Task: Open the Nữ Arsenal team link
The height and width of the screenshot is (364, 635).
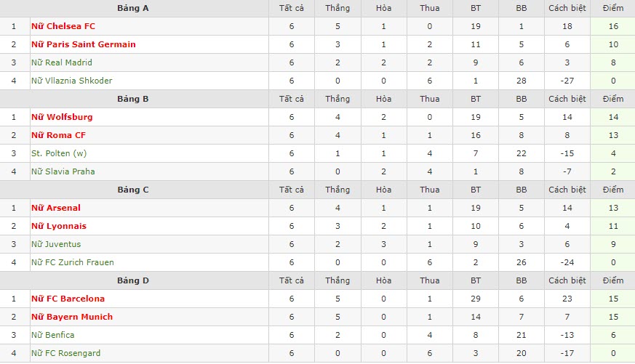Action: click(56, 208)
